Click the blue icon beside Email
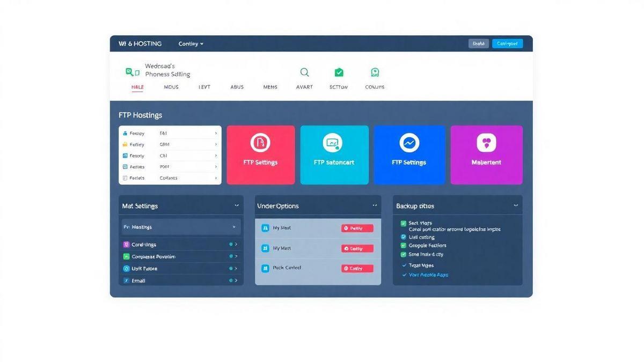 (126, 280)
